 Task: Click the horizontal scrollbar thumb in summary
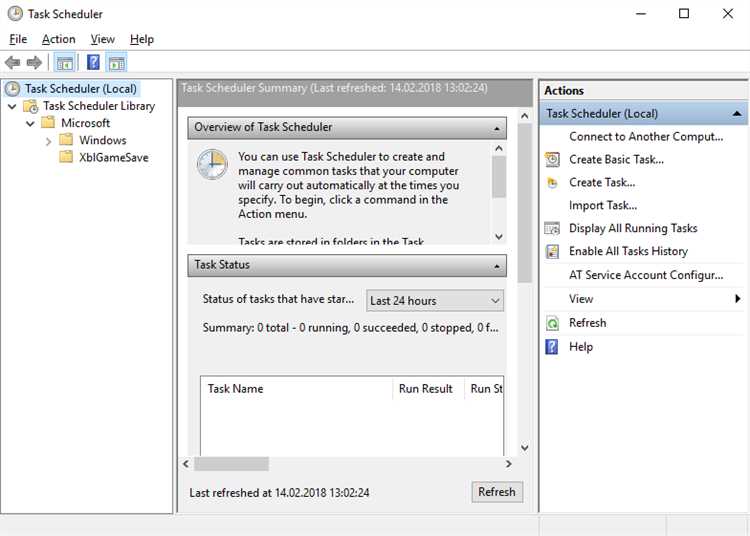pyautogui.click(x=231, y=464)
